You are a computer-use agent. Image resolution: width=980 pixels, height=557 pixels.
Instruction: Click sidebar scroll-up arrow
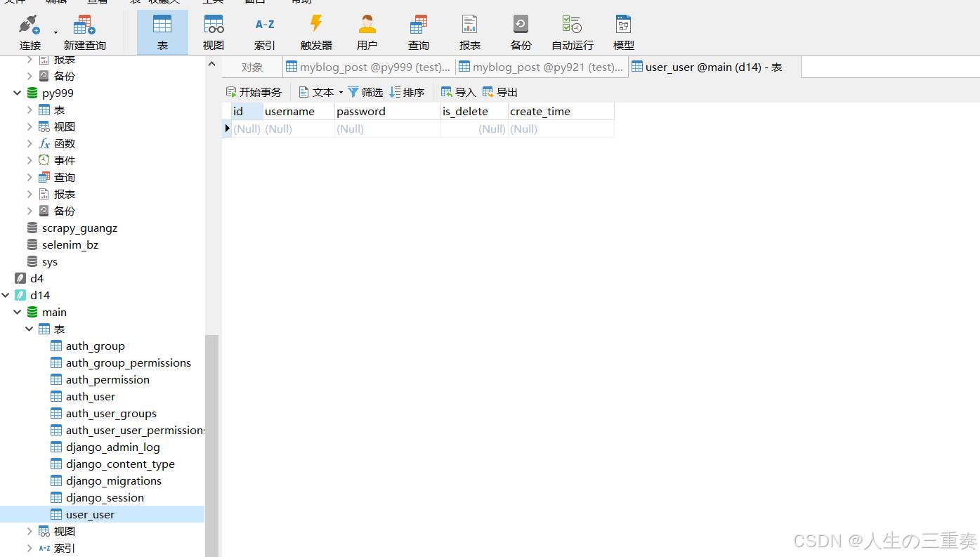pyautogui.click(x=212, y=64)
